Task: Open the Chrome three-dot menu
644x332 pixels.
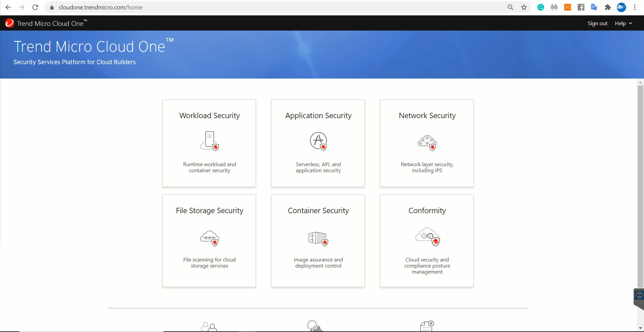Action: pos(635,7)
